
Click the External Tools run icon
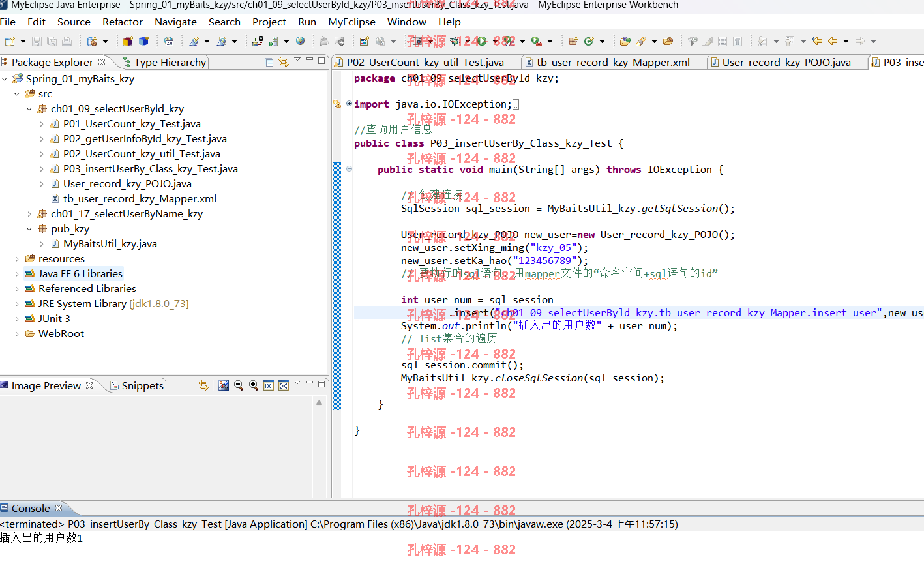click(x=536, y=41)
